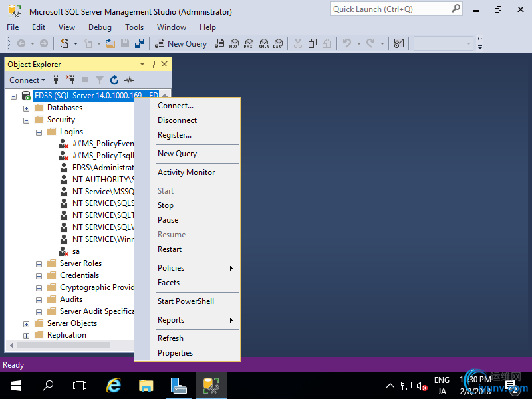Open the Undo history dropdown arrow
Screen dimensions: 532x399
[x=358, y=43]
